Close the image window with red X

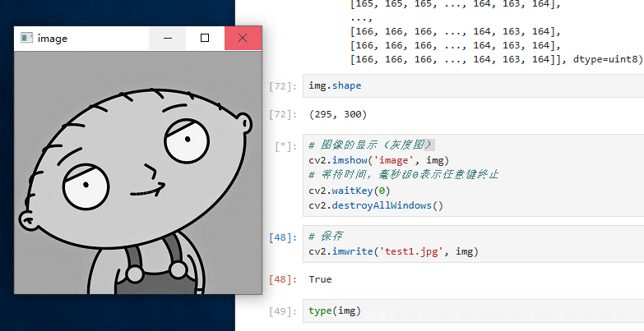[243, 38]
